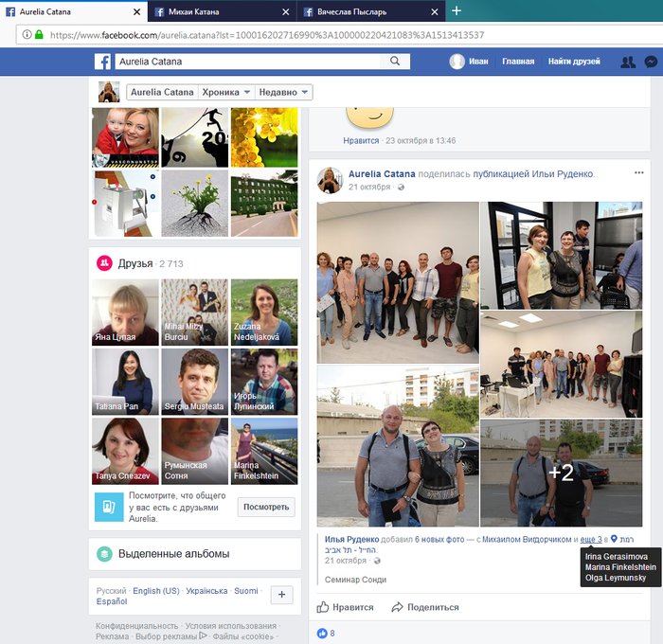
Task: Click Aurelia Catana's avatar on post
Action: pos(330,180)
